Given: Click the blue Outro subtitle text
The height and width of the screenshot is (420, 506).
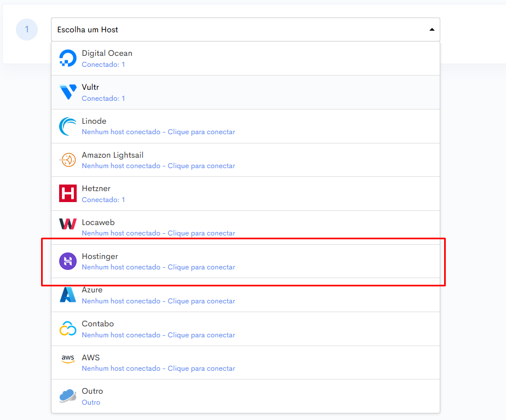Looking at the screenshot, I should (91, 402).
